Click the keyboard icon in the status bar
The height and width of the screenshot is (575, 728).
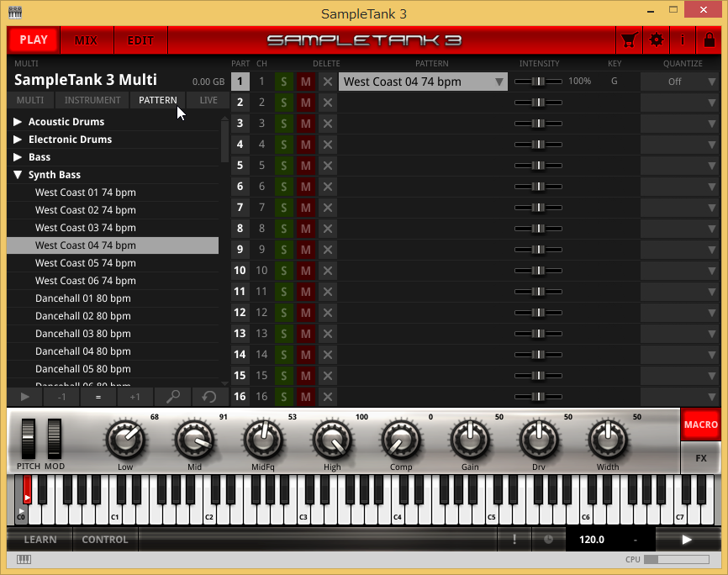tap(24, 559)
